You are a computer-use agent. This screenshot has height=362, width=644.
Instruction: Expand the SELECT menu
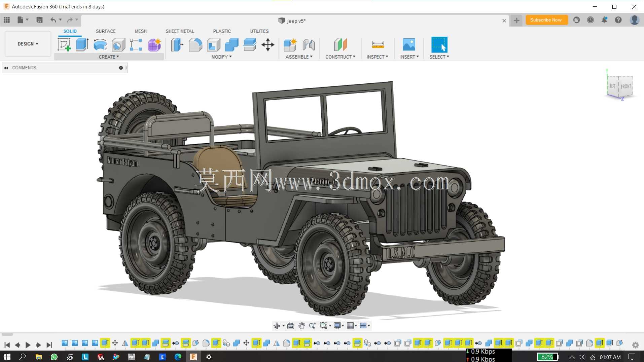pyautogui.click(x=439, y=57)
